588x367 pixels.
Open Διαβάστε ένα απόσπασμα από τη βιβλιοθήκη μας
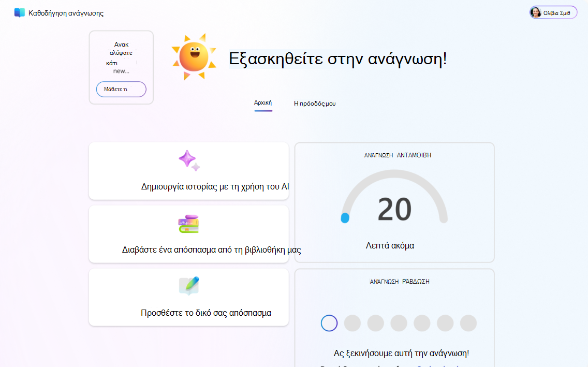[x=188, y=234]
